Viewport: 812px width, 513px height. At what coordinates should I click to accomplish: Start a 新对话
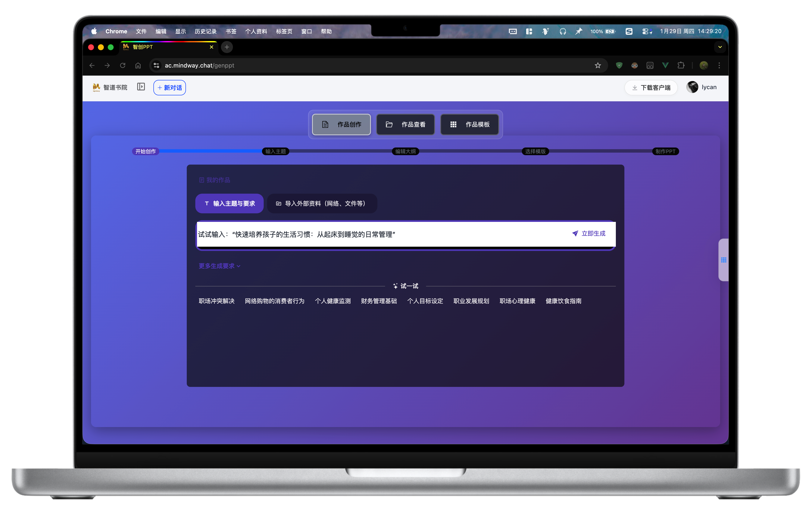coord(170,88)
